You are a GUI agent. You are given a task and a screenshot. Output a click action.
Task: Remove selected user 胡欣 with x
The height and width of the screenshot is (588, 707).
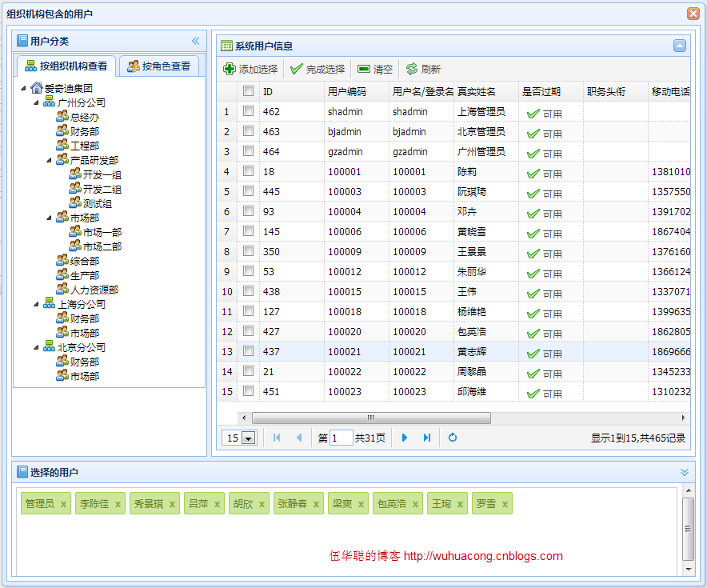(x=262, y=504)
